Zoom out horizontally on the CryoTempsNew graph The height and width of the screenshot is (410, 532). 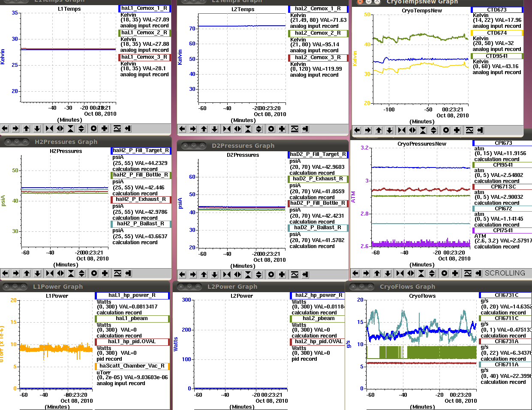pyautogui.click(x=412, y=130)
